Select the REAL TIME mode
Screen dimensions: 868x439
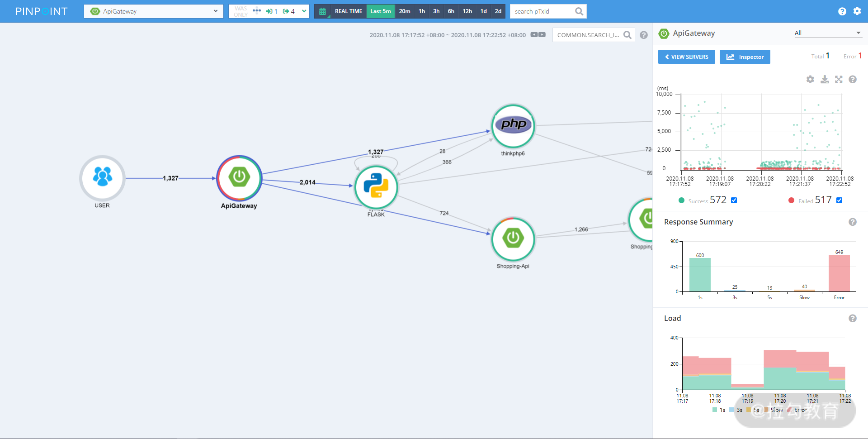pos(349,11)
